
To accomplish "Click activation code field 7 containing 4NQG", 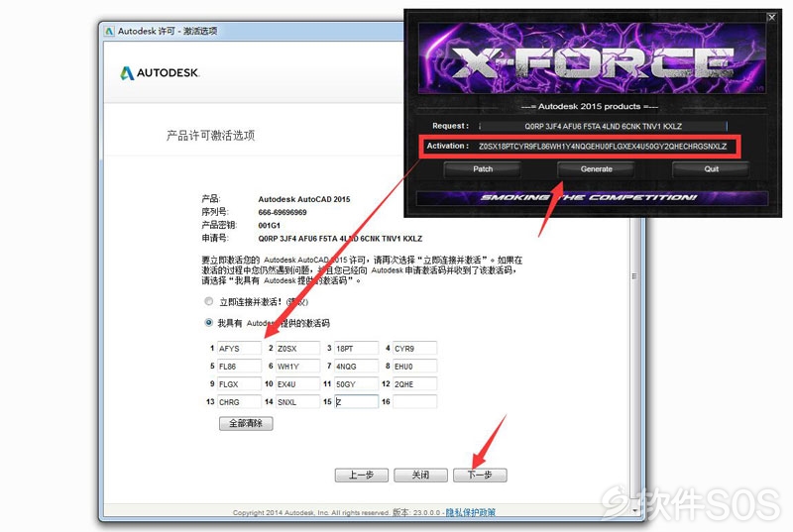I will click(357, 366).
